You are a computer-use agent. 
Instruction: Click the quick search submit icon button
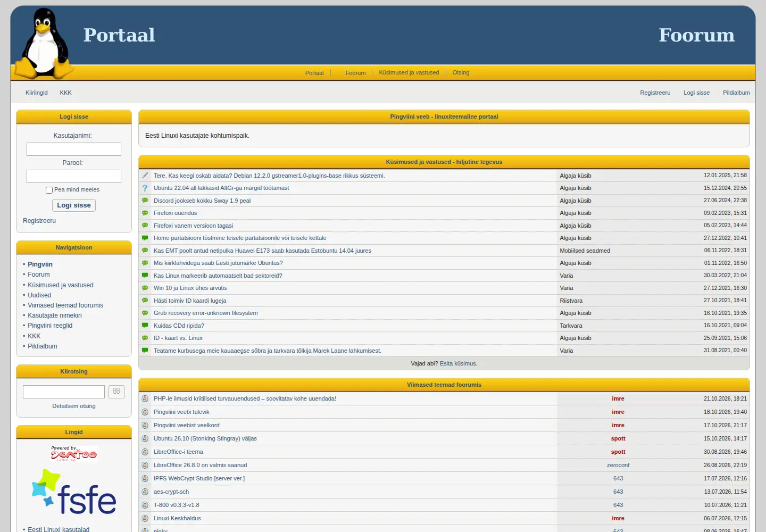pyautogui.click(x=116, y=392)
